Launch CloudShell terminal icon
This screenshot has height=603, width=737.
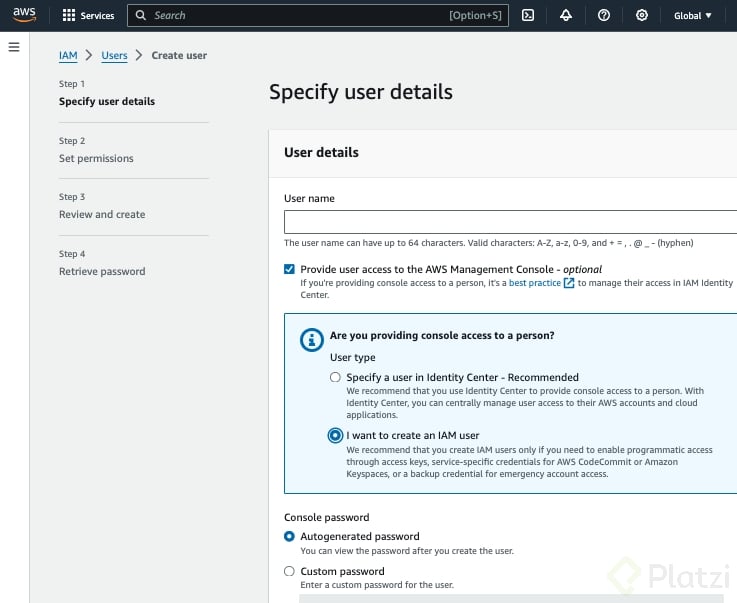[528, 16]
